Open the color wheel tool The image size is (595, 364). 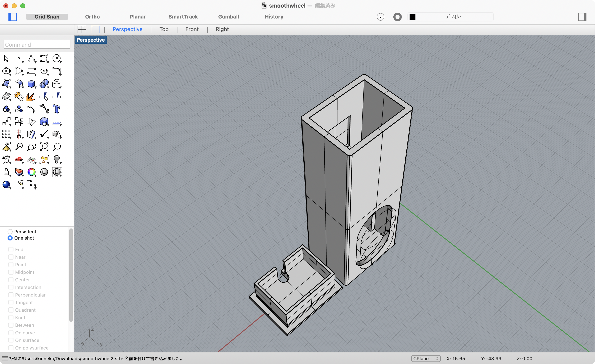coord(32,172)
